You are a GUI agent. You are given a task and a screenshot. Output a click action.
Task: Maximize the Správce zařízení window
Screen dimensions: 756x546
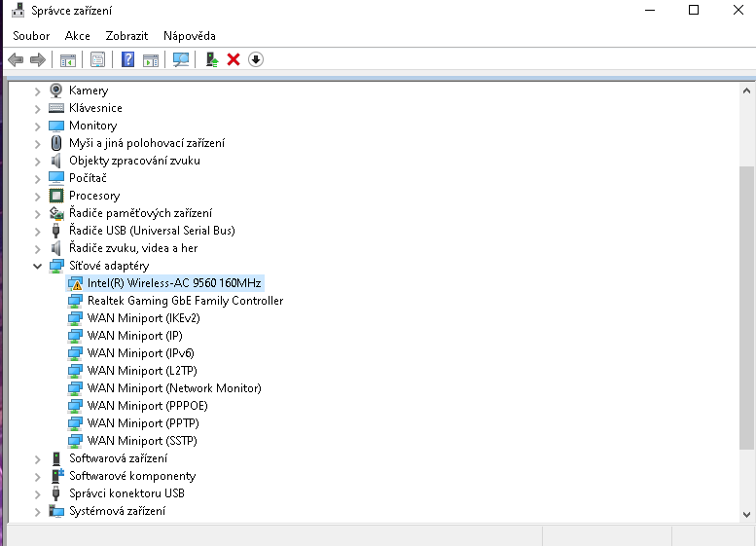point(694,10)
